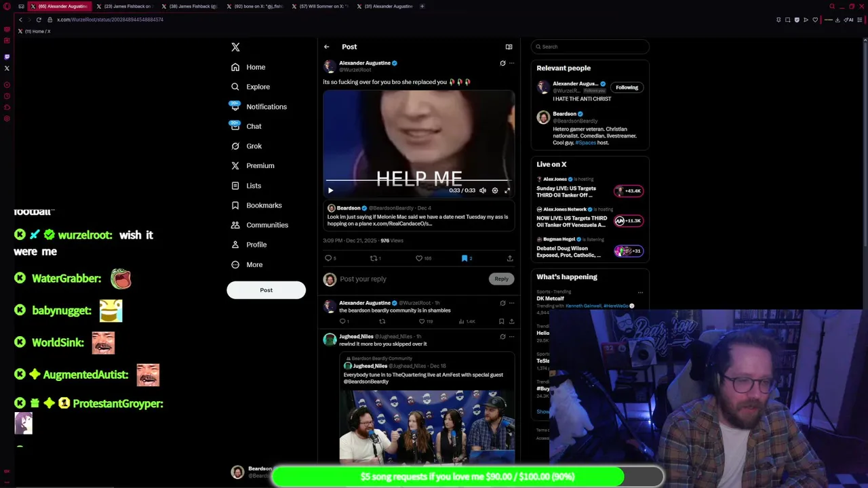Click the X search box
The height and width of the screenshot is (488, 868).
tap(590, 47)
